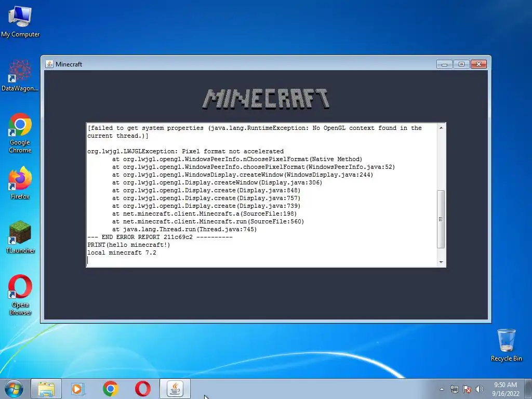Screen dimensions: 532x399
Task: Select the Google Chrome desktop shortcut
Action: point(20,133)
